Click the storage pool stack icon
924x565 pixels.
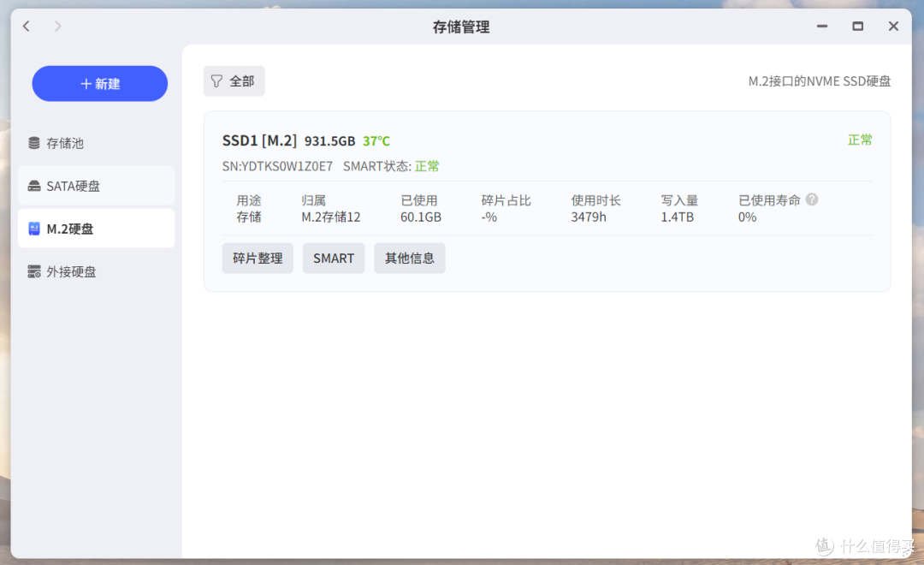tap(34, 143)
